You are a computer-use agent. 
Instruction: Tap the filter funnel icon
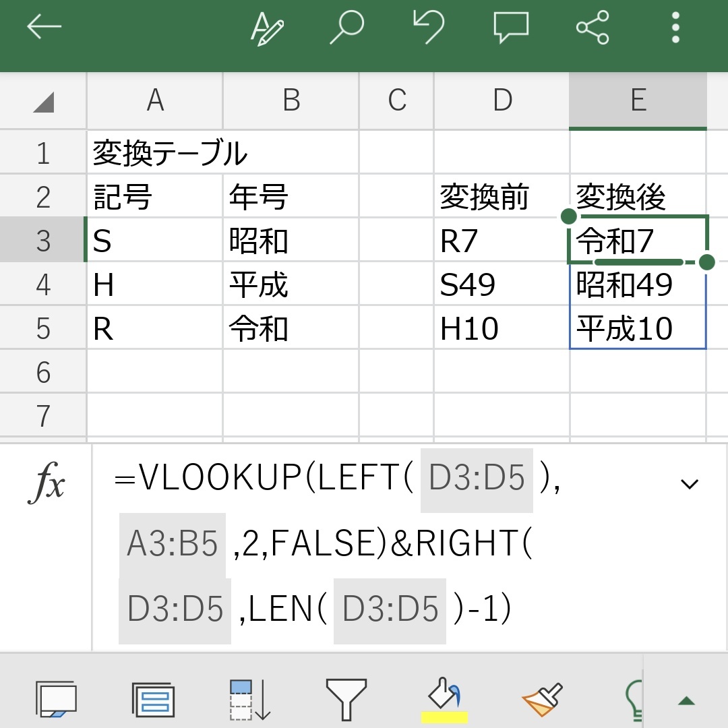tap(346, 700)
